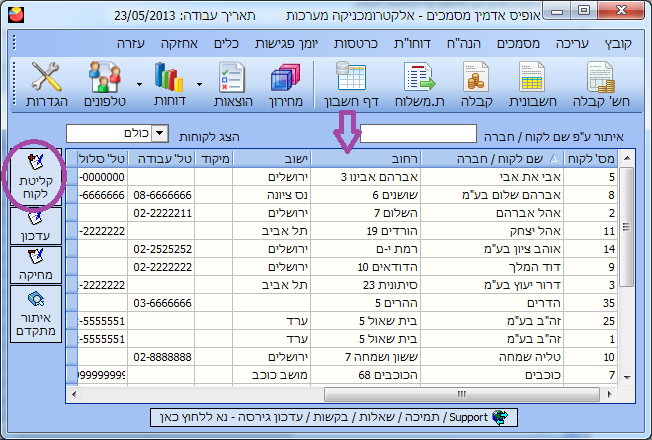This screenshot has width=652, height=440.
Task: Click the globe icon in the Support bar
Action: (x=500, y=417)
